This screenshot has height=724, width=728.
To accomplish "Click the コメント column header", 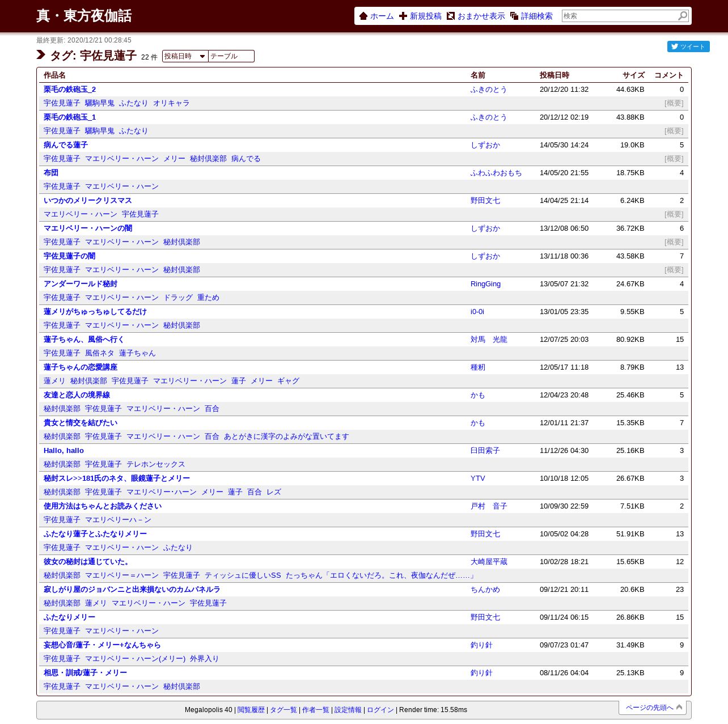I will (669, 75).
